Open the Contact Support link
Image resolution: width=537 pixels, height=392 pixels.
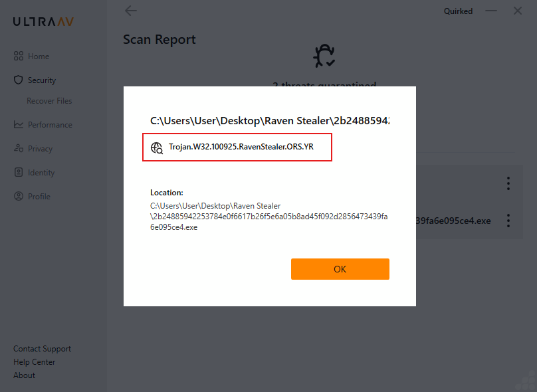(42, 349)
